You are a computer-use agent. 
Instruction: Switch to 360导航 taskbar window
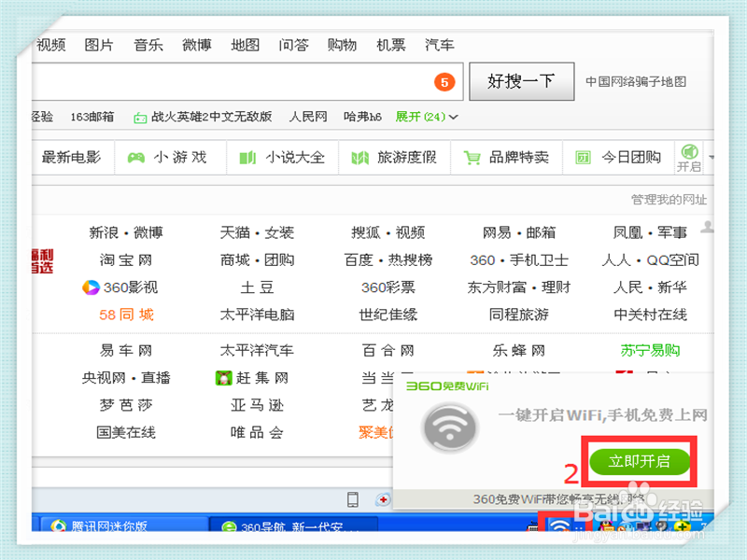pos(293,525)
